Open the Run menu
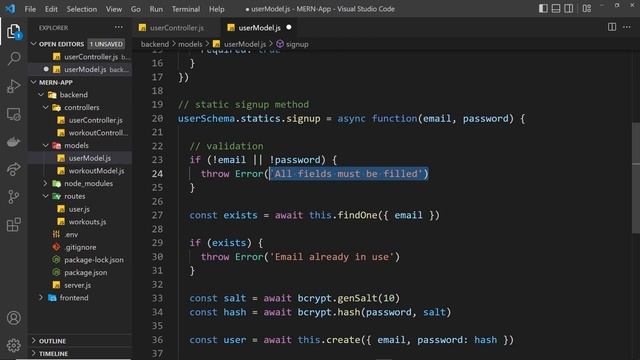The image size is (640, 360). click(156, 9)
